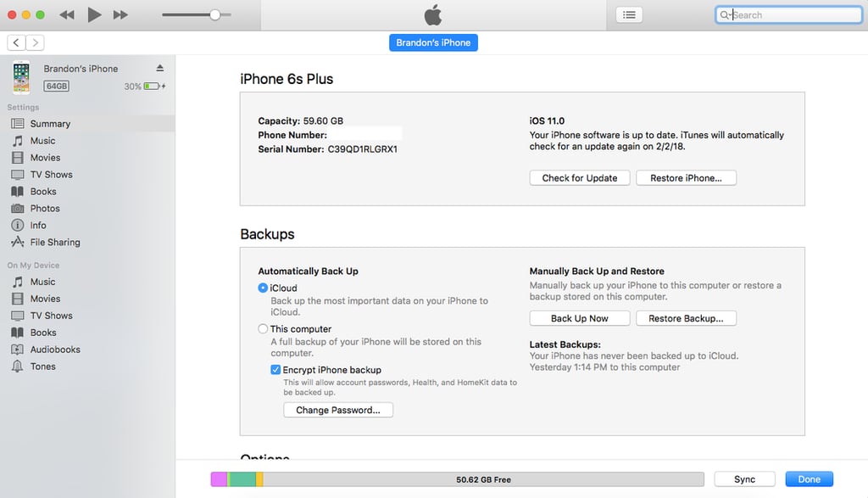Screen dimensions: 868x498
Task: Click the 64GB capacity badge
Action: [x=57, y=86]
